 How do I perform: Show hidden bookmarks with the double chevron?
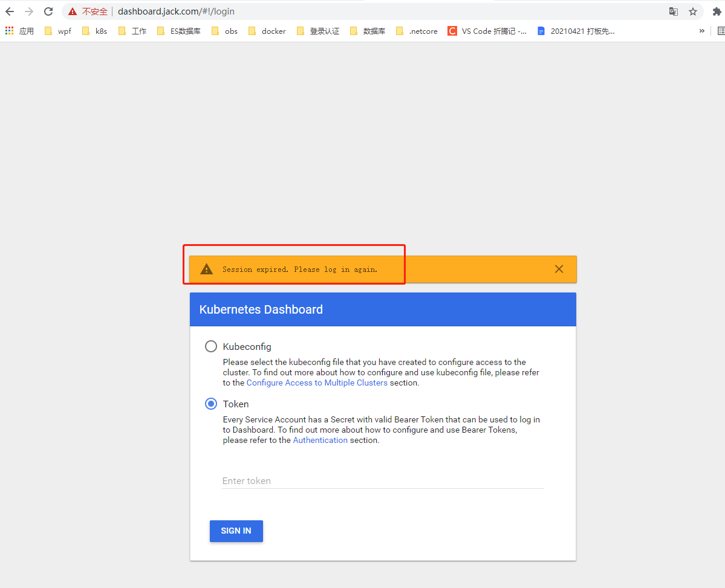[x=702, y=31]
